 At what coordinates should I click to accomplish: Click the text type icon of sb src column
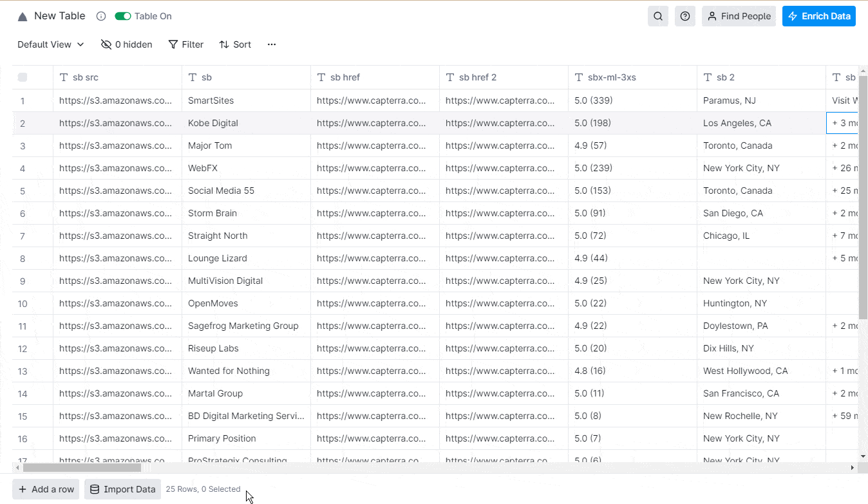(x=64, y=77)
